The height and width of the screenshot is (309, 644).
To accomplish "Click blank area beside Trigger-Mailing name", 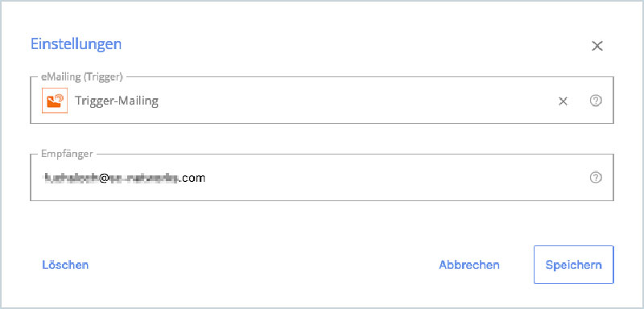I will pos(353,101).
